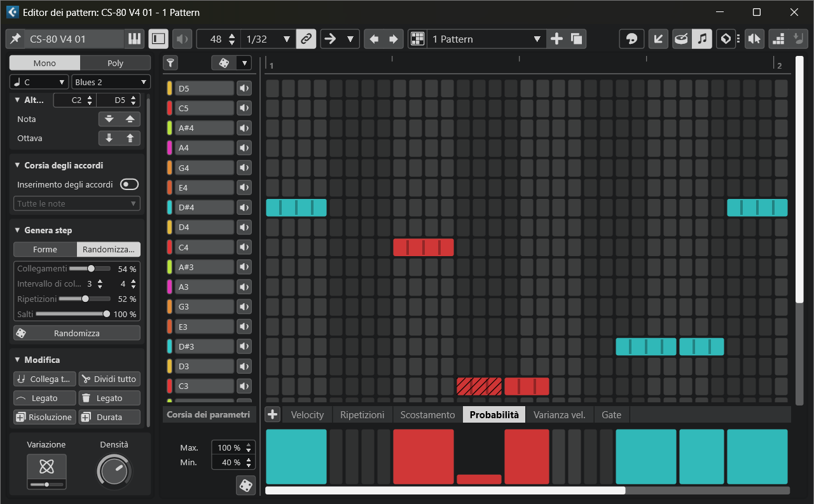
Task: Switch to Poly mode
Action: point(115,63)
